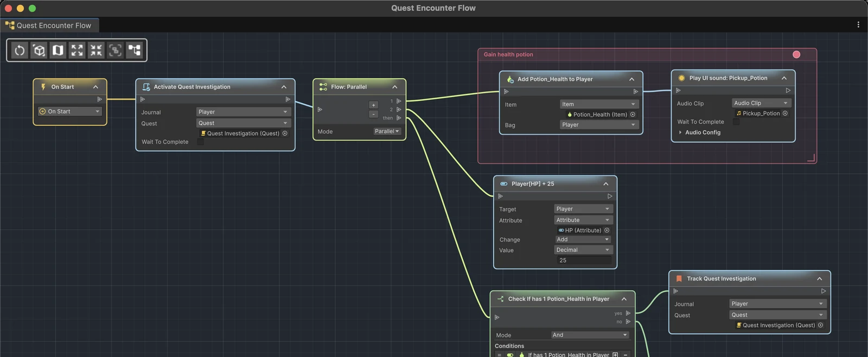
Task: Click the Add Potion_Health to Player node icon
Action: click(x=510, y=79)
